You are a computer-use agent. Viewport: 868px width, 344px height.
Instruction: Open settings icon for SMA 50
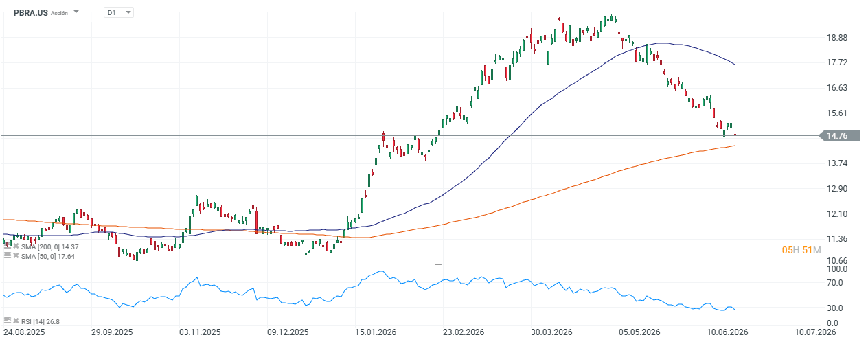point(8,256)
